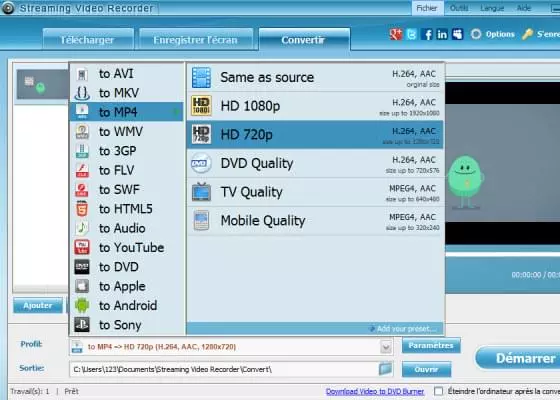Select the DVD Quality preset text

click(257, 163)
